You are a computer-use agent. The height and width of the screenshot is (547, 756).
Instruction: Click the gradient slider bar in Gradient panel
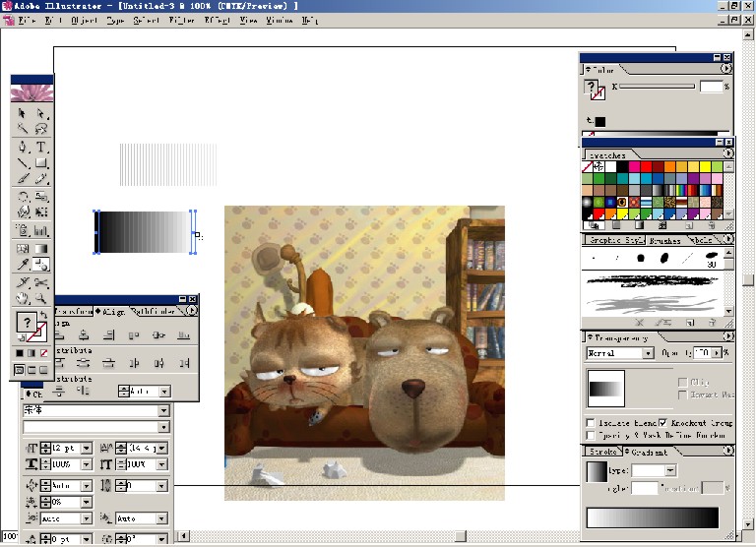pos(653,517)
